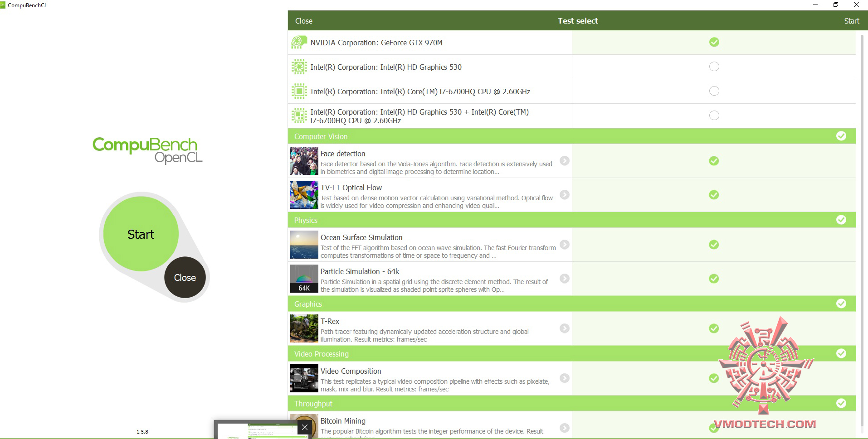This screenshot has height=439, width=868.
Task: Expand Ocean Surface Simulation details arrow
Action: point(565,245)
